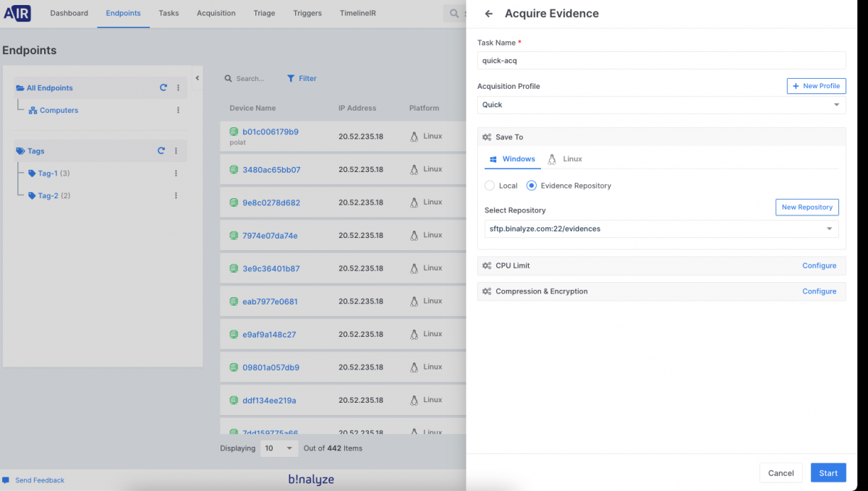
Task: Refresh the All Endpoints list
Action: click(163, 87)
